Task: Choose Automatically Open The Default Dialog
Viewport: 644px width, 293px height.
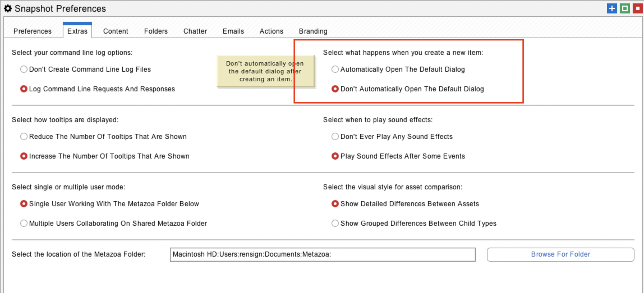Action: 335,69
